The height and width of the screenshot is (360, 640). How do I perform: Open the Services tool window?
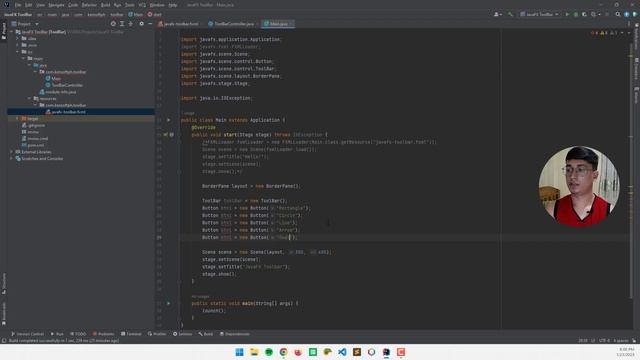point(182,334)
